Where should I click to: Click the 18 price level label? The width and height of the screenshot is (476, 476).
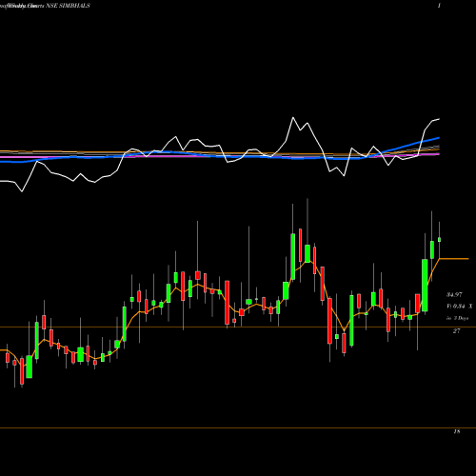457,431
